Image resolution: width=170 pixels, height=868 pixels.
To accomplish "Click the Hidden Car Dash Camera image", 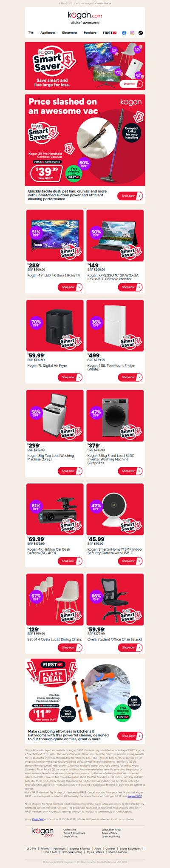I will click(x=55, y=509).
